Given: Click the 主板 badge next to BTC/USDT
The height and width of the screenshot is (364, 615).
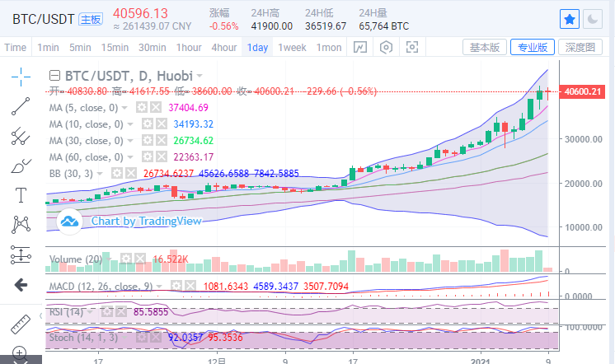Looking at the screenshot, I should [91, 19].
